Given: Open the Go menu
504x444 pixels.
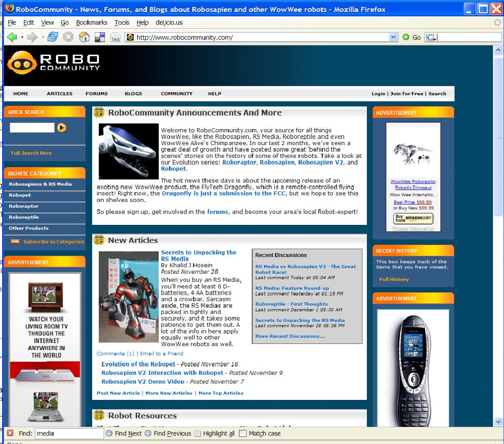Looking at the screenshot, I should [x=65, y=22].
